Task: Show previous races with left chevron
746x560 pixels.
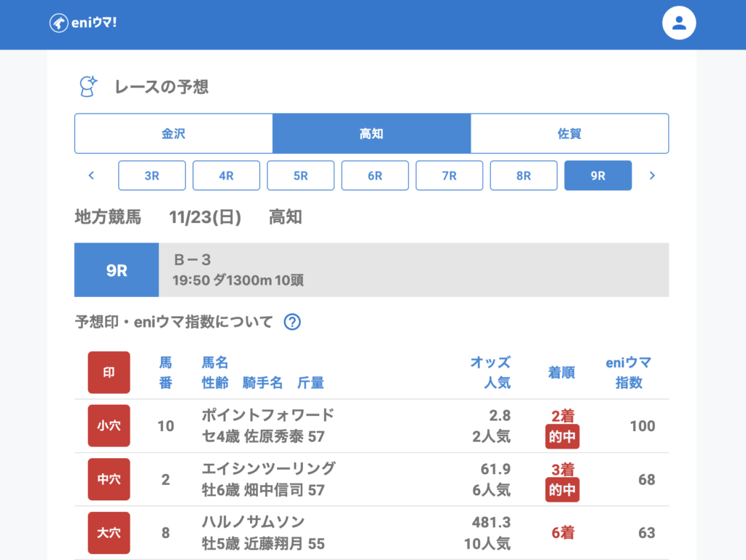Action: [91, 176]
